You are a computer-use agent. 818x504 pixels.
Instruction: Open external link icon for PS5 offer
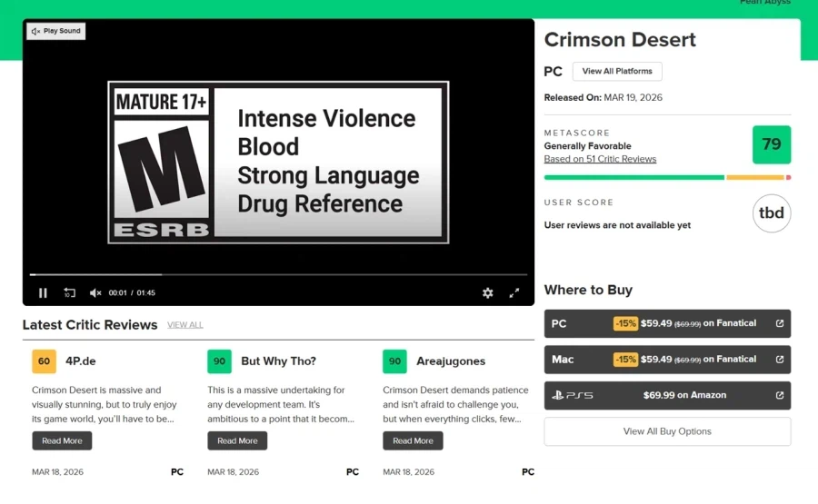[779, 395]
